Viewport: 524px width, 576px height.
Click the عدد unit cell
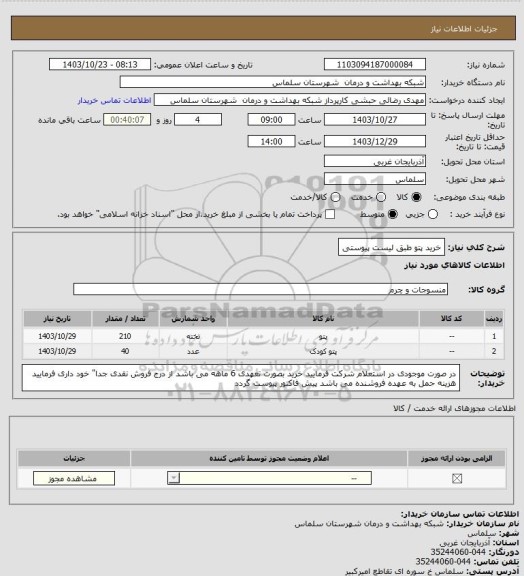click(193, 351)
